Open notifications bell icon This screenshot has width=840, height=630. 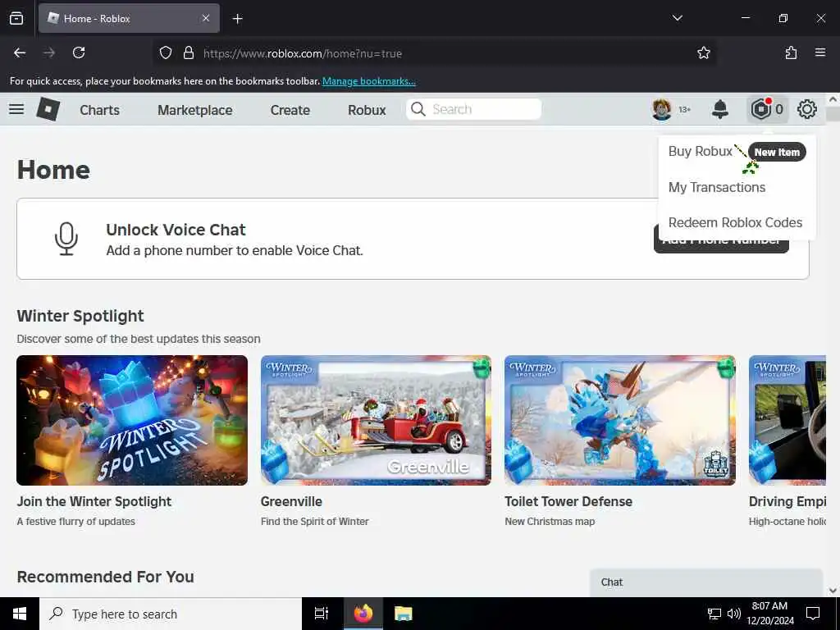coord(720,109)
